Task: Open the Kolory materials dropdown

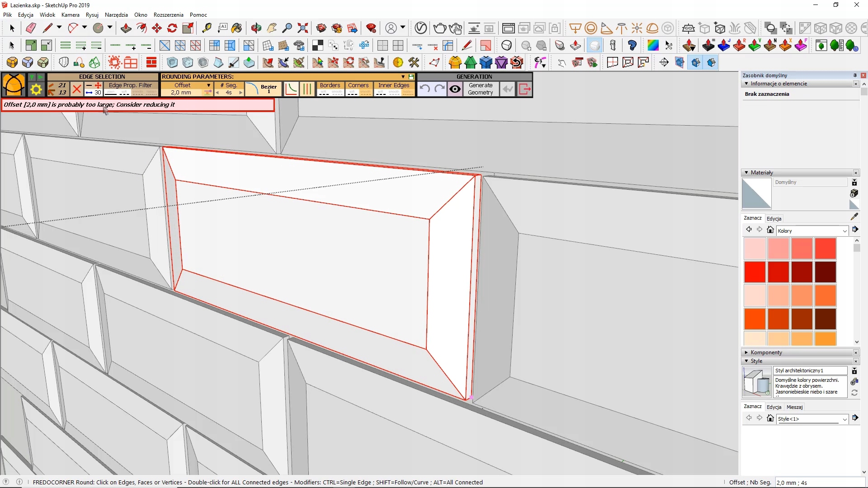Action: tap(844, 231)
